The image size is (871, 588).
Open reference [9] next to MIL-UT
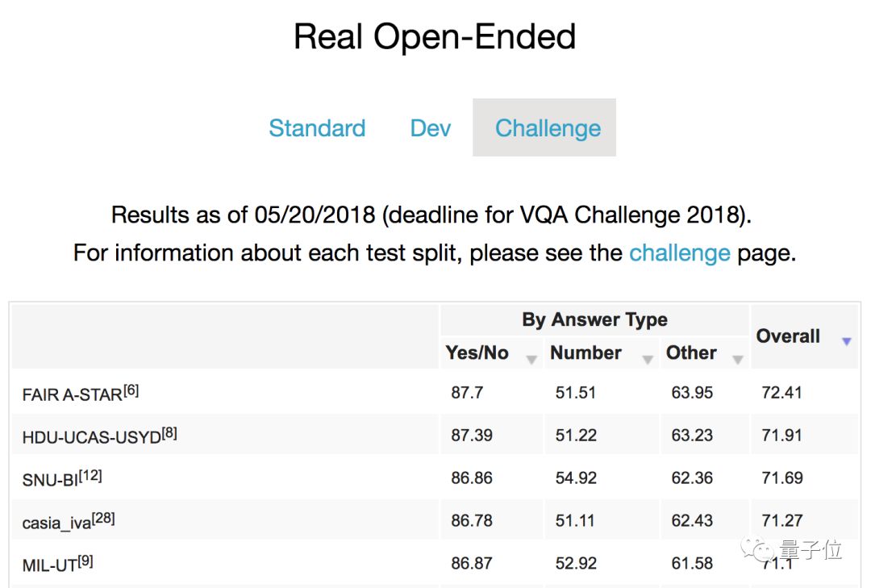click(85, 561)
